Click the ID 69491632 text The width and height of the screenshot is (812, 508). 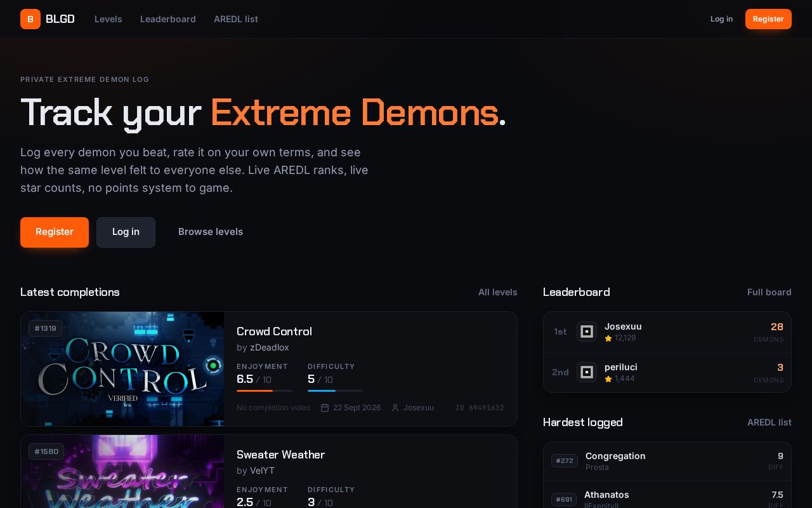coord(480,408)
